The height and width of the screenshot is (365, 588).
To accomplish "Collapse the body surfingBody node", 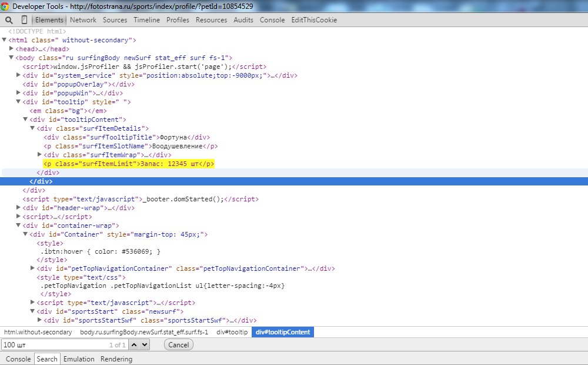I will (11, 58).
